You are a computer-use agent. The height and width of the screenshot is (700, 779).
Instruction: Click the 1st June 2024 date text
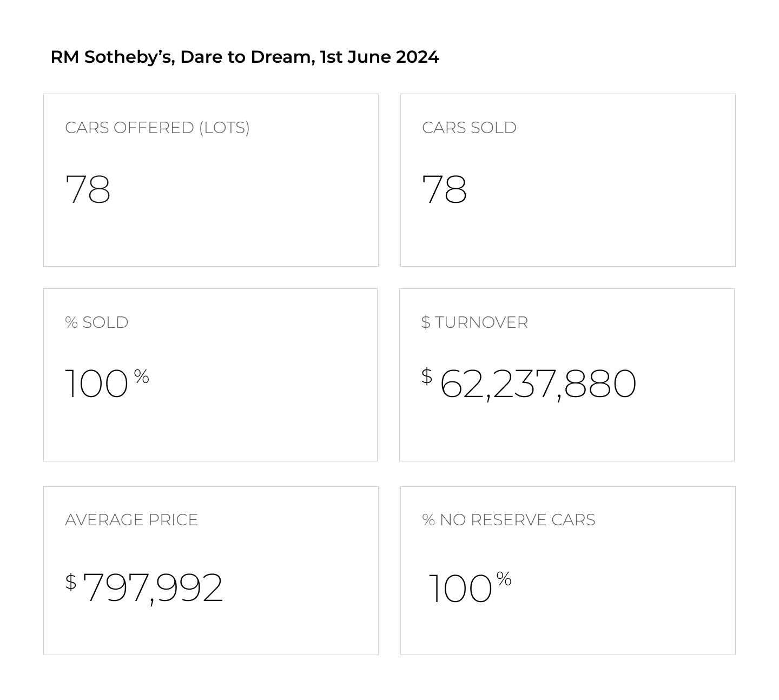379,57
